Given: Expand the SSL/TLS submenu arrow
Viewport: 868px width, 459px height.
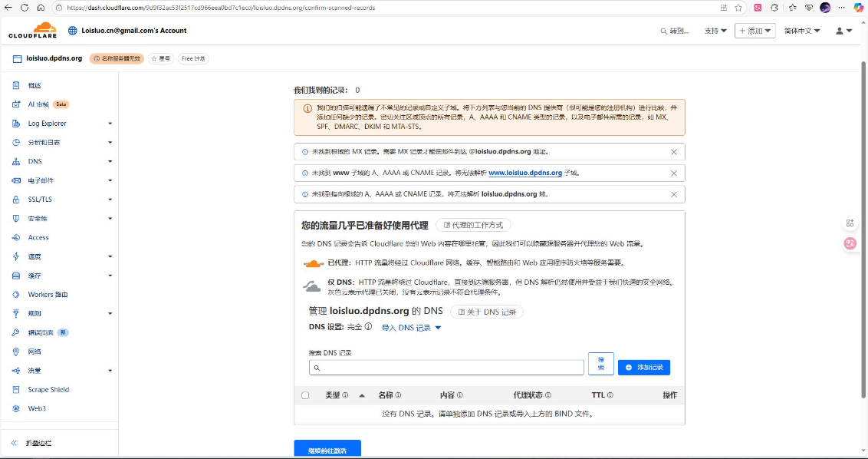Looking at the screenshot, I should pyautogui.click(x=110, y=200).
